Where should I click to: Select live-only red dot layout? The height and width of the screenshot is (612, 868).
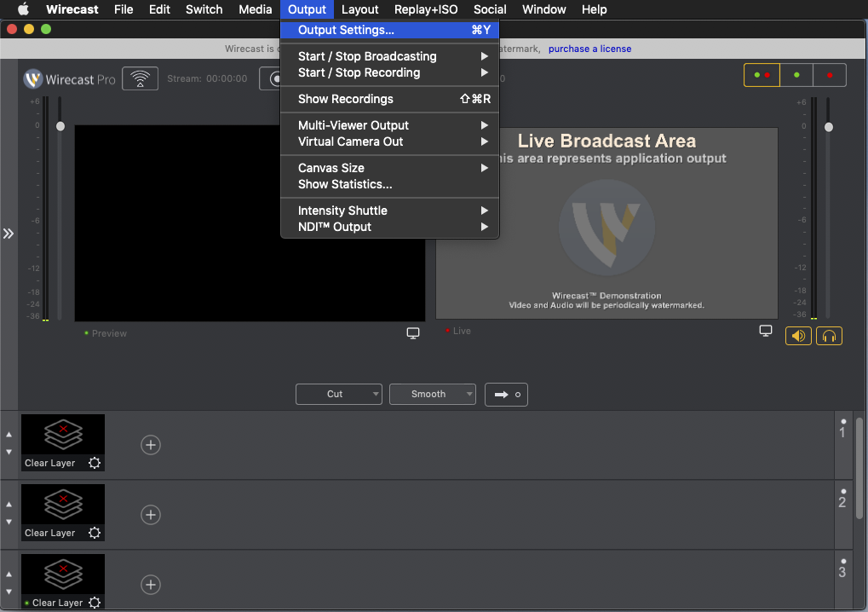(x=830, y=75)
